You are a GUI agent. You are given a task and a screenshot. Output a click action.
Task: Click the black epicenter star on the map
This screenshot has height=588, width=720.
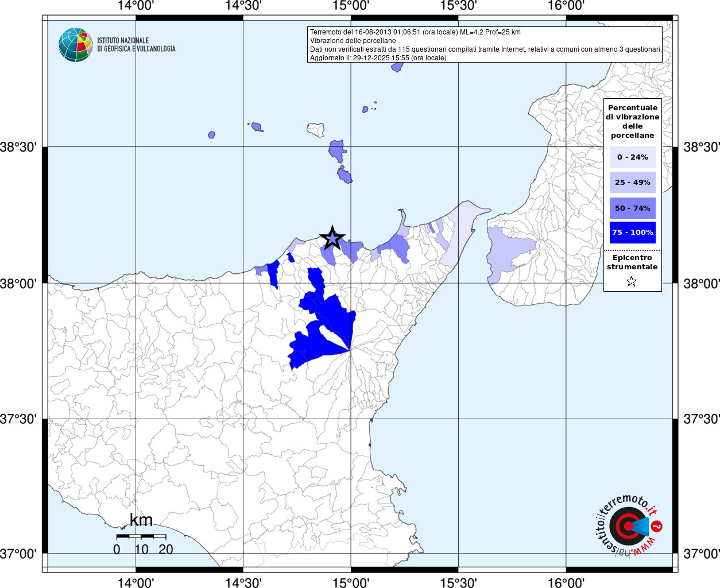(x=332, y=238)
